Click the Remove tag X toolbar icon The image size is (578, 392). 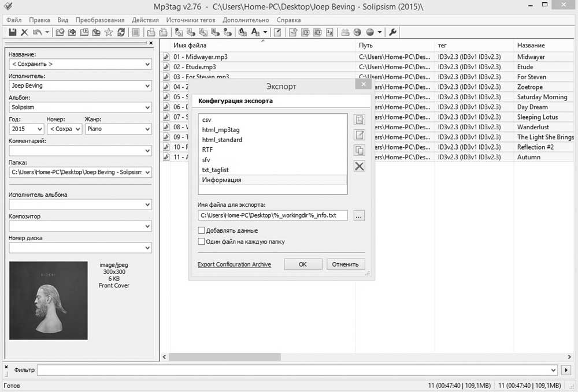tap(24, 32)
